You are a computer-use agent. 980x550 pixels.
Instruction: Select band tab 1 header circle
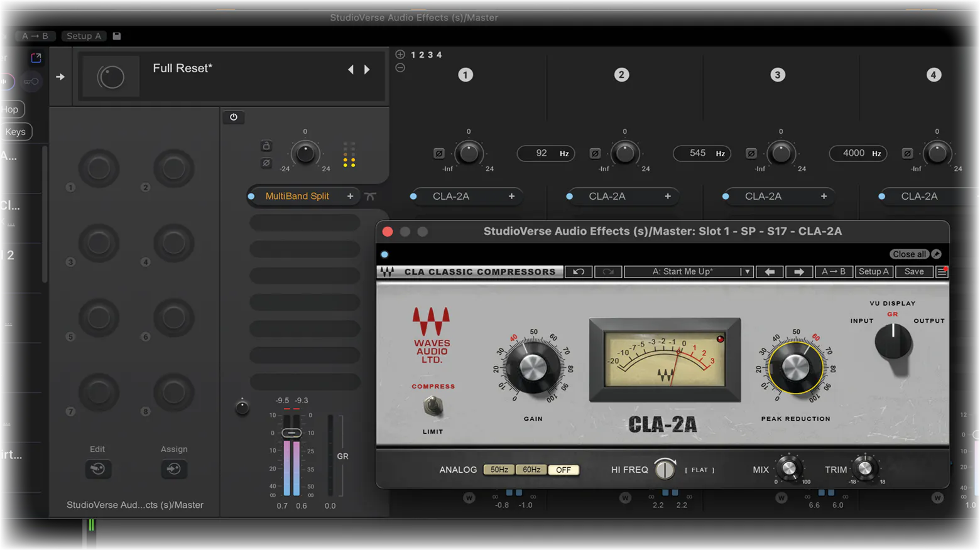tap(465, 75)
